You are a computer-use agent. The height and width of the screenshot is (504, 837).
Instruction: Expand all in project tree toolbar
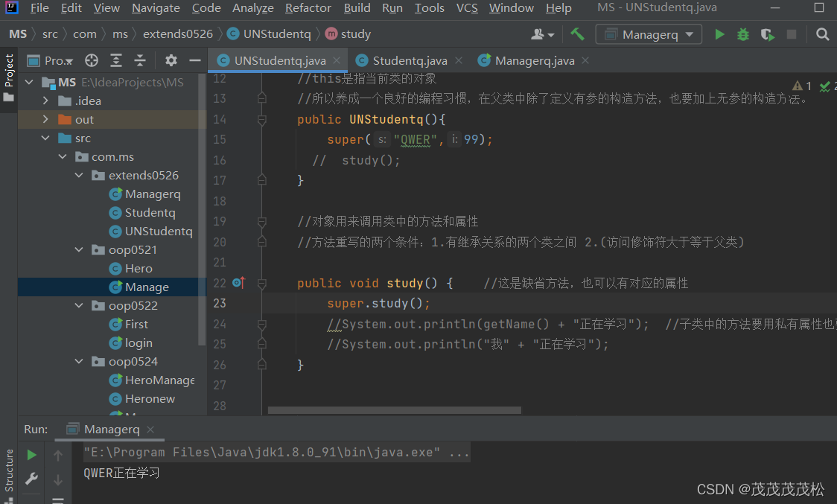(x=116, y=60)
